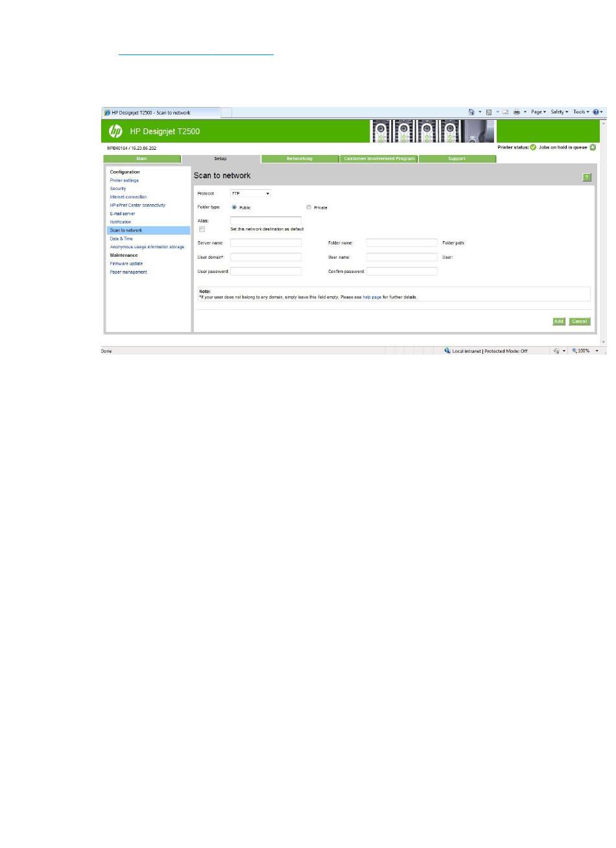Switch to the Networking tab
Image resolution: width=616 pixels, height=848 pixels.
(300, 159)
